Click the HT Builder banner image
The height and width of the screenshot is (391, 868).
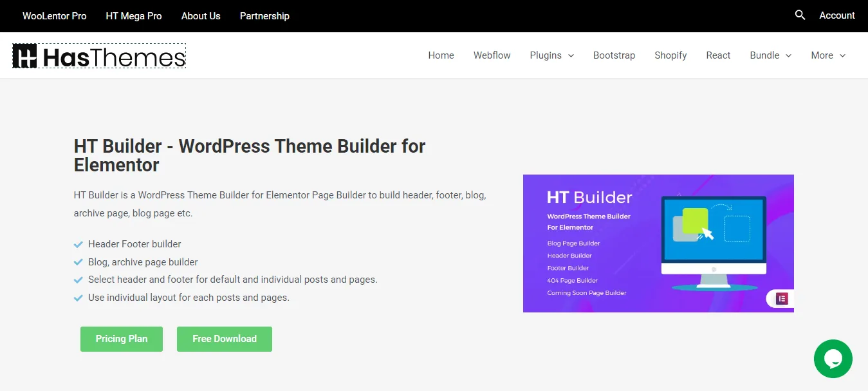pos(658,243)
